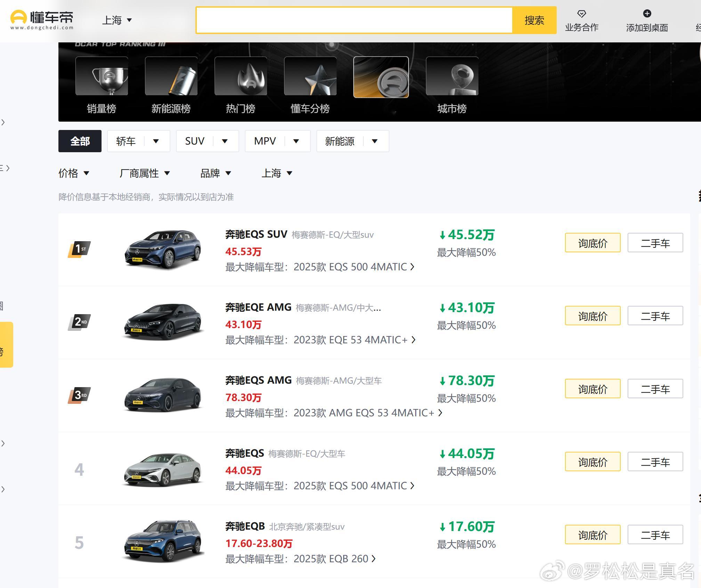Click 询底价 for 奔驰EQS SUV

pyautogui.click(x=593, y=243)
